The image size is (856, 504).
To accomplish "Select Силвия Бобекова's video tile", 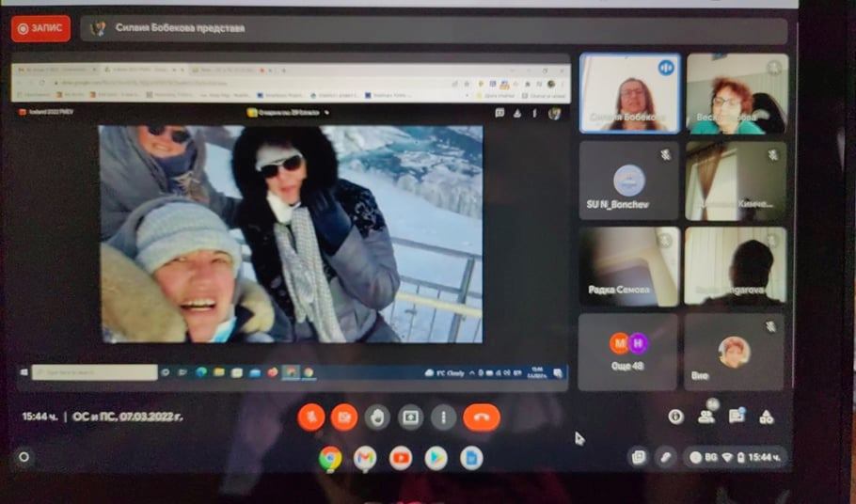I will pos(628,93).
